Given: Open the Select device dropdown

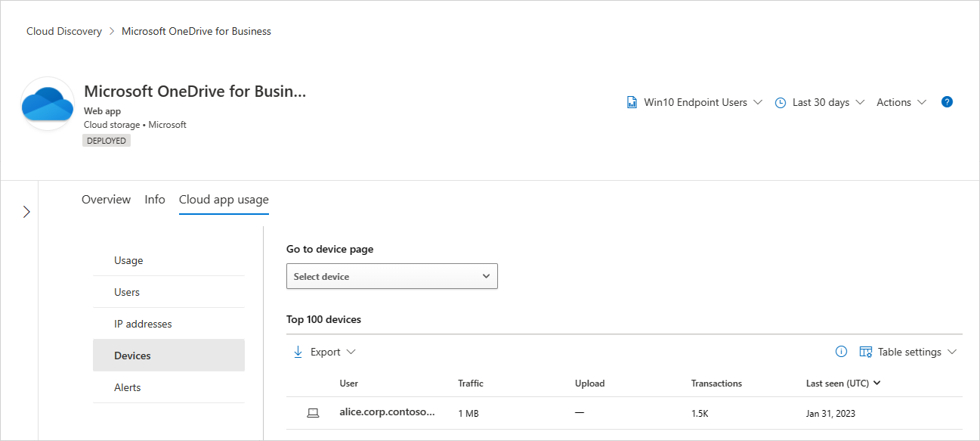Looking at the screenshot, I should coord(391,275).
